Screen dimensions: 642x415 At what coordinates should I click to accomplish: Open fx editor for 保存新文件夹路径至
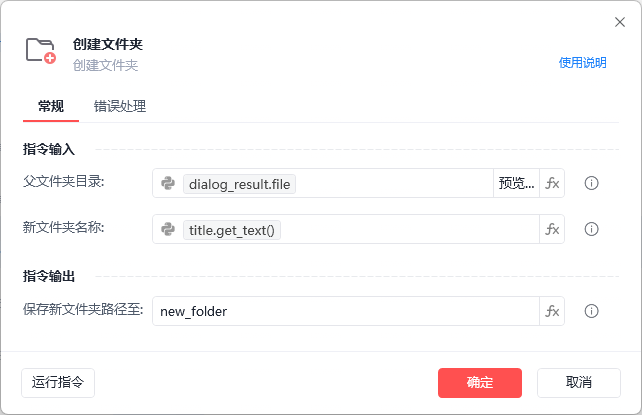tap(552, 311)
